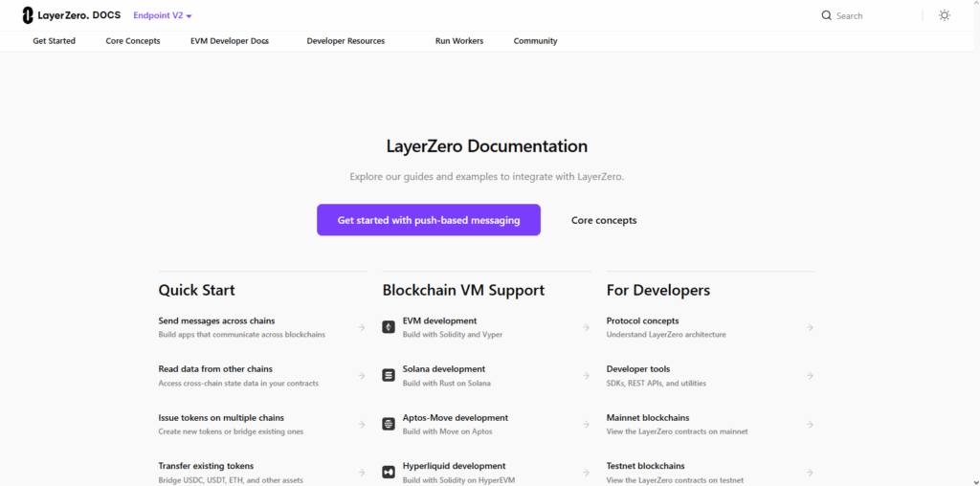Click 'Build apps that communicate across blockchains' text
Screen dimensions: 980x486
242,335
